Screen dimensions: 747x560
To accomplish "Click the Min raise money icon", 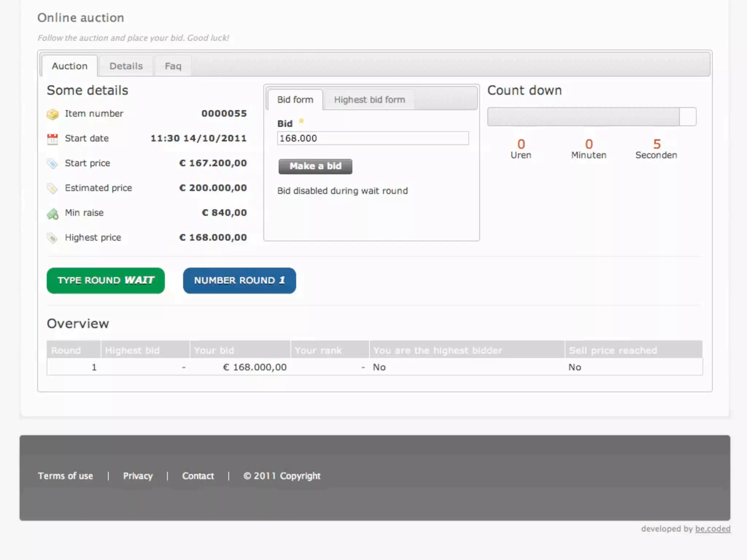I will pos(53,214).
